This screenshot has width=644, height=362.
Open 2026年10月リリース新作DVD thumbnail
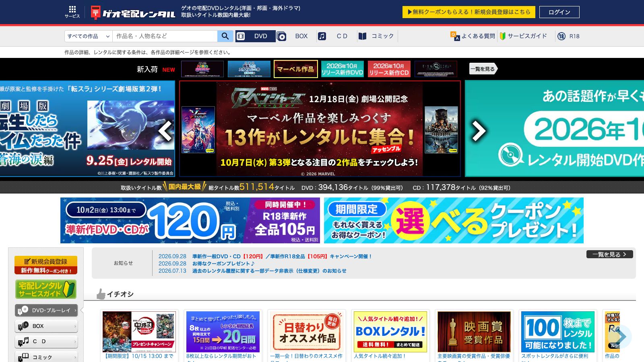click(x=343, y=69)
